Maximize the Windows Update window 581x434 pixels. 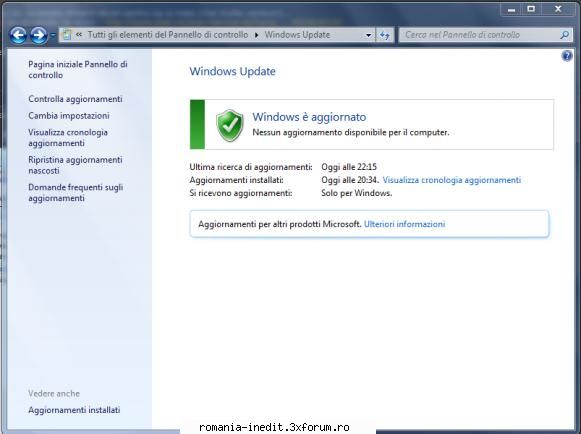pyautogui.click(x=531, y=9)
